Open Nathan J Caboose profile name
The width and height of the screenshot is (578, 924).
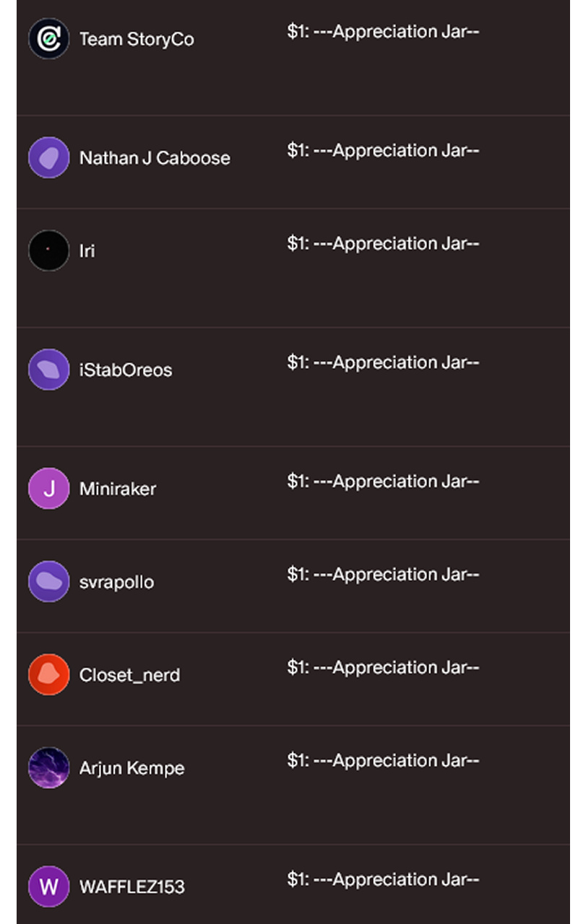tap(155, 158)
